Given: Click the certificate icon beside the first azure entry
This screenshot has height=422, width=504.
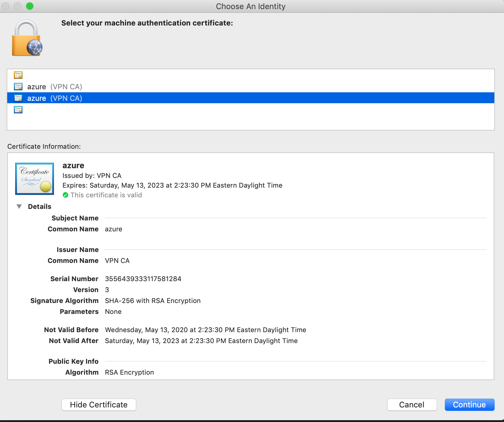Looking at the screenshot, I should (x=18, y=87).
